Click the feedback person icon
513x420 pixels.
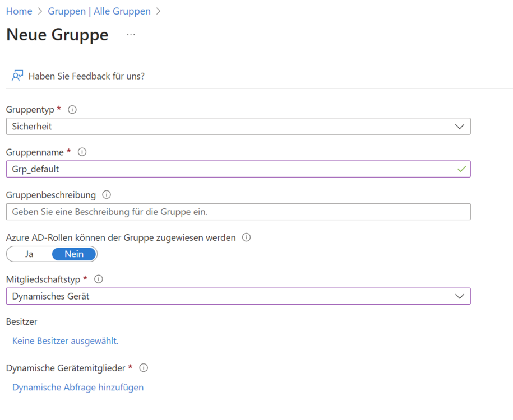pos(17,76)
